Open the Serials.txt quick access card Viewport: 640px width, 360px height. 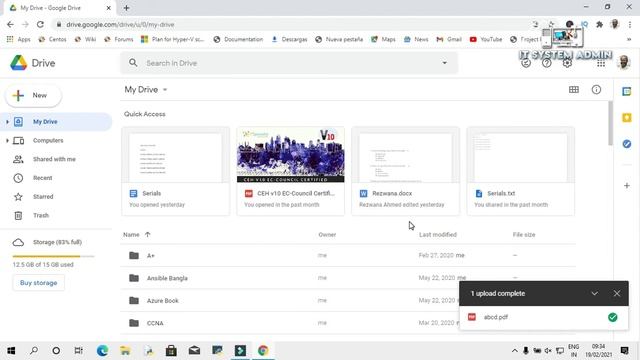coord(520,171)
